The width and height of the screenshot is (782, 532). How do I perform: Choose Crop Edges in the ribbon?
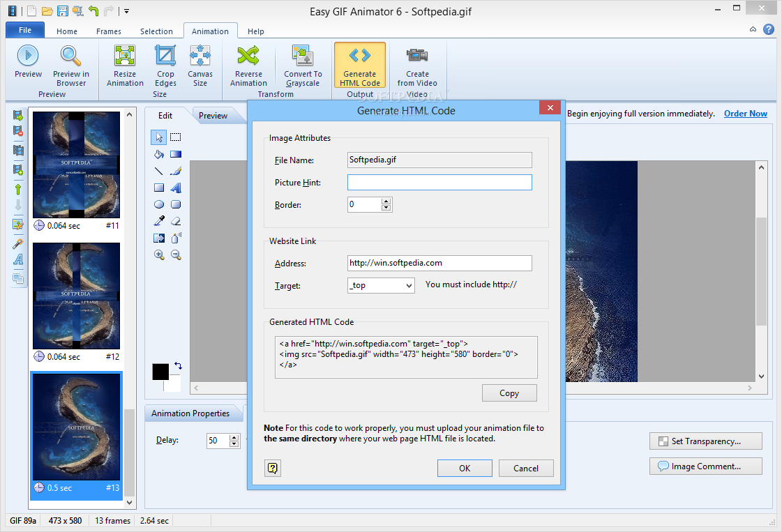(165, 66)
